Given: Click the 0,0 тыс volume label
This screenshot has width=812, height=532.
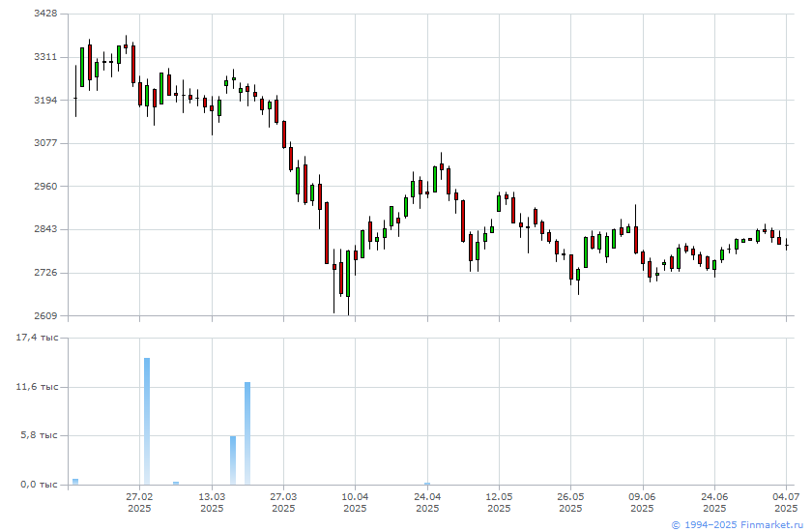Looking at the screenshot, I should click(x=39, y=485).
